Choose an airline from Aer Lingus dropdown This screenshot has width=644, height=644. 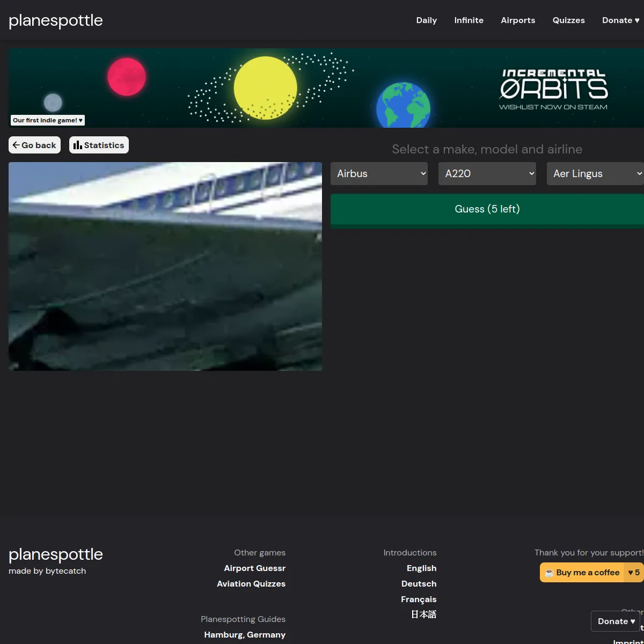click(595, 173)
